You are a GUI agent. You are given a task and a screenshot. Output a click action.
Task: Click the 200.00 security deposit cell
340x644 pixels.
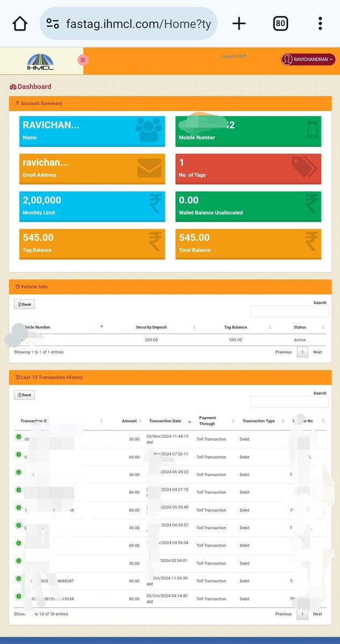pyautogui.click(x=151, y=340)
